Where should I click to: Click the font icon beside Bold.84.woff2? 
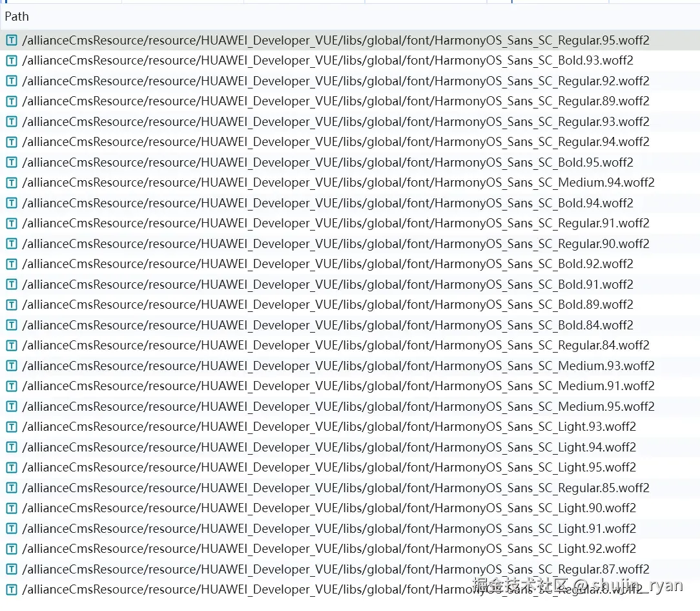pyautogui.click(x=12, y=325)
